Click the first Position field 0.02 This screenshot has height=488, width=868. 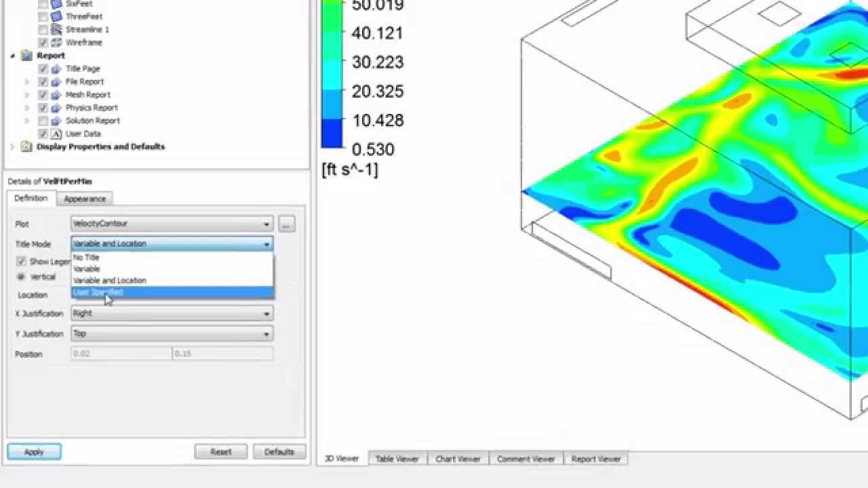[121, 354]
